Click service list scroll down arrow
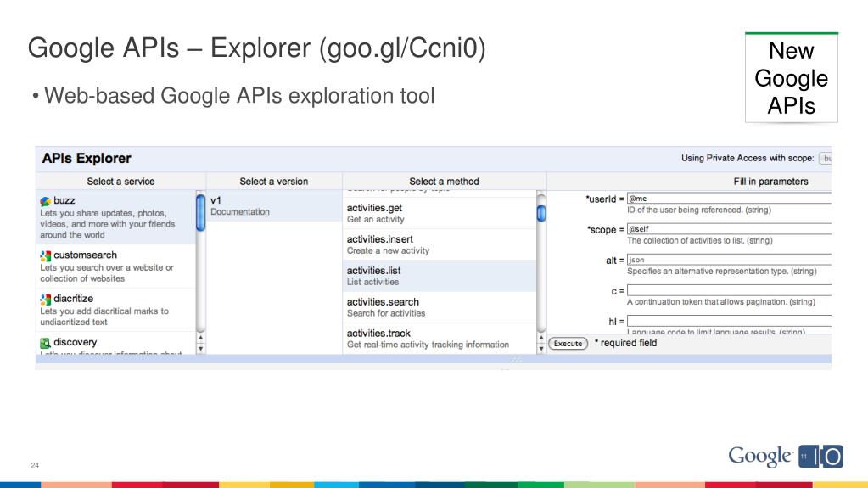This screenshot has height=488, width=868. [200, 349]
